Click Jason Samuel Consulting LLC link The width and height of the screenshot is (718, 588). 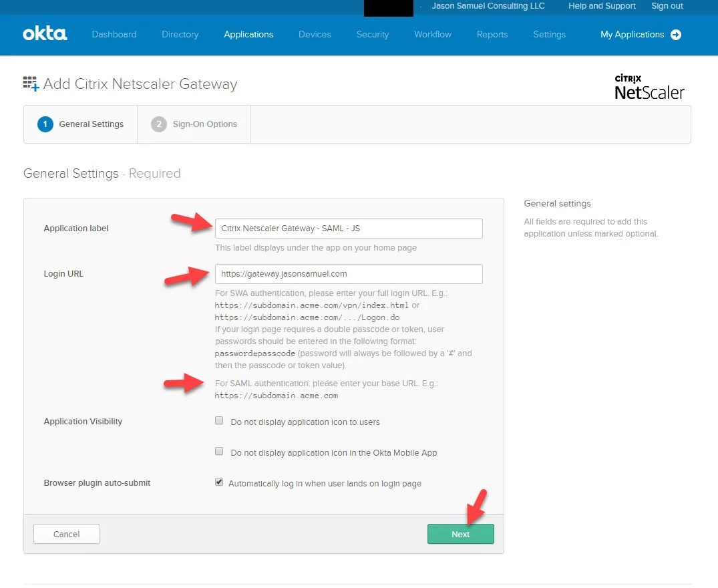click(x=488, y=6)
